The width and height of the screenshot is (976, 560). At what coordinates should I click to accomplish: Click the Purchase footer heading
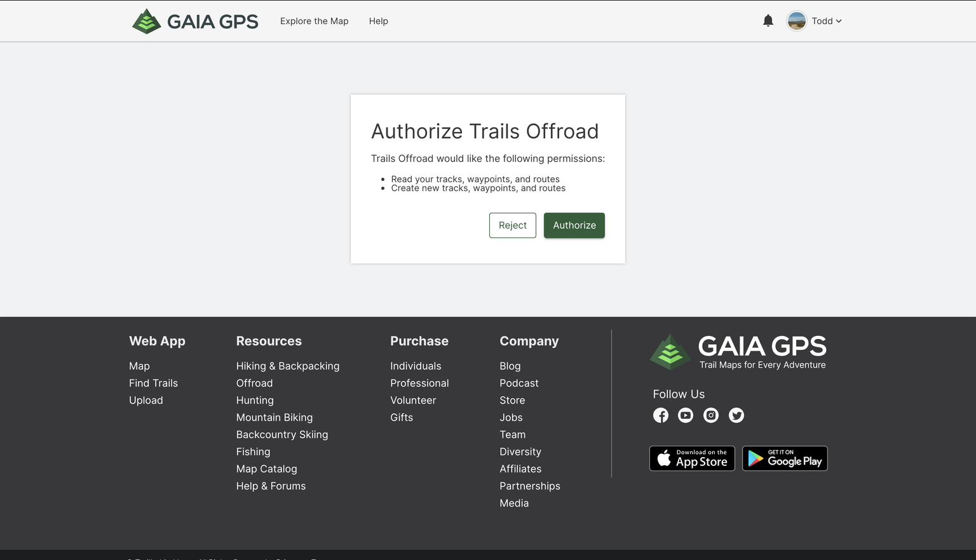point(419,342)
